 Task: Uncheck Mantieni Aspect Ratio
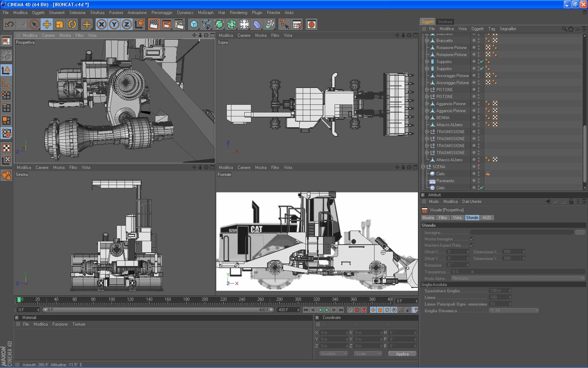(472, 245)
